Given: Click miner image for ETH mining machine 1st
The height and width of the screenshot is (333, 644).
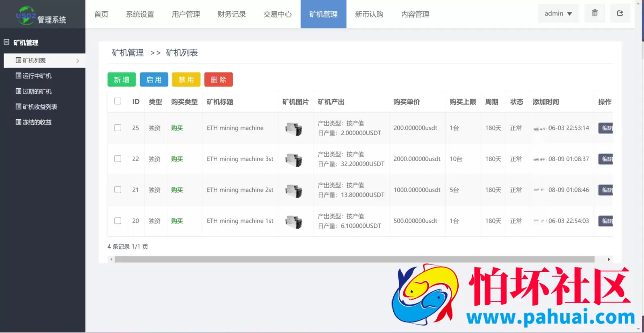Looking at the screenshot, I should (x=294, y=222).
